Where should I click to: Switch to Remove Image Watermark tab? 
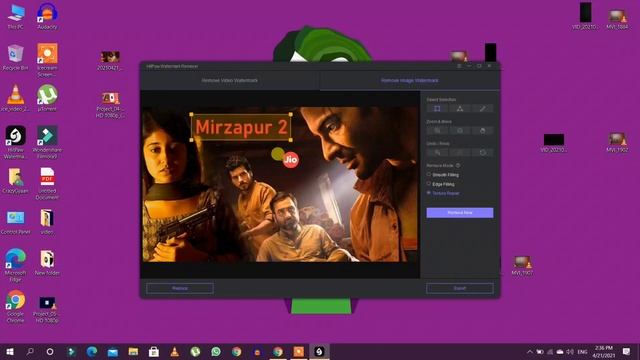tap(410, 80)
